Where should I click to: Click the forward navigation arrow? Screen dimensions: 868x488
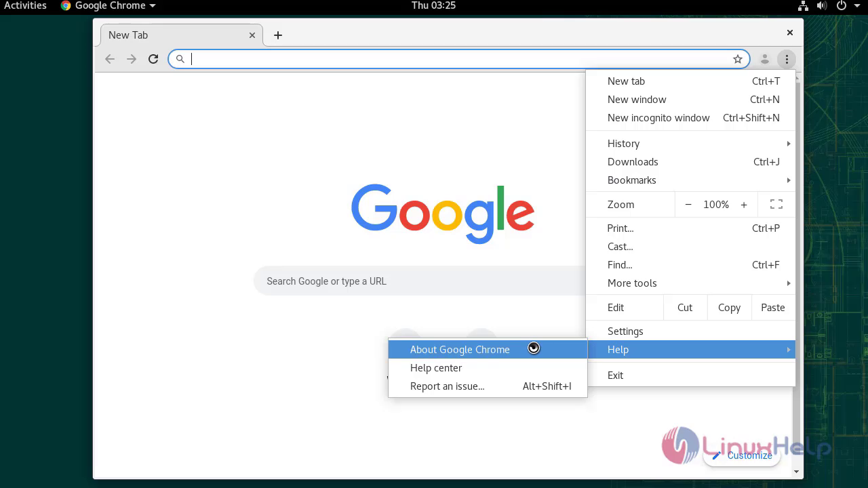click(132, 59)
